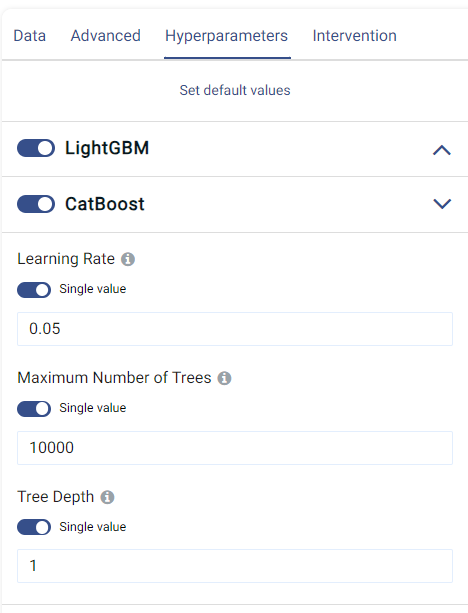The width and height of the screenshot is (468, 613).
Task: Click the CatBoost section chevron arrow
Action: (x=442, y=204)
